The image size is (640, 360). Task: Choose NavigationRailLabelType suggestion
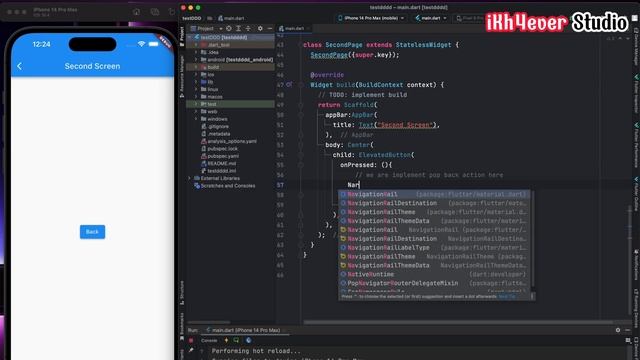click(434, 248)
